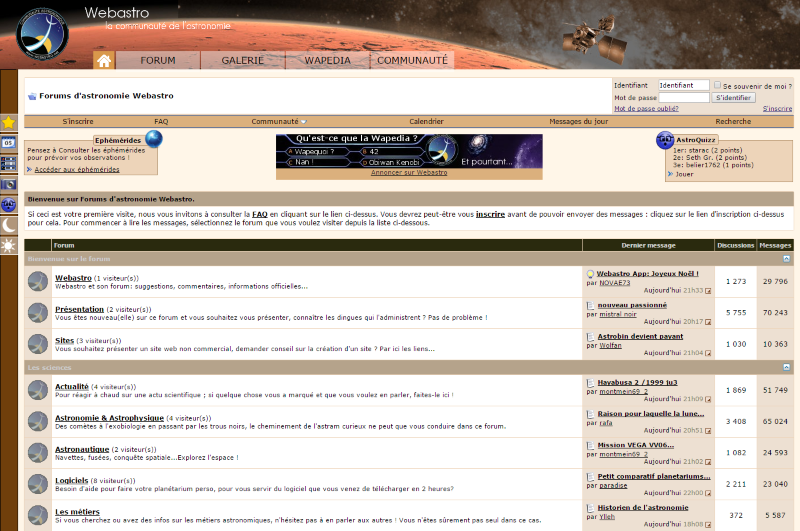Viewport: 800px width, 531px height.
Task: Open the GALERIE tab
Action: [x=243, y=60]
